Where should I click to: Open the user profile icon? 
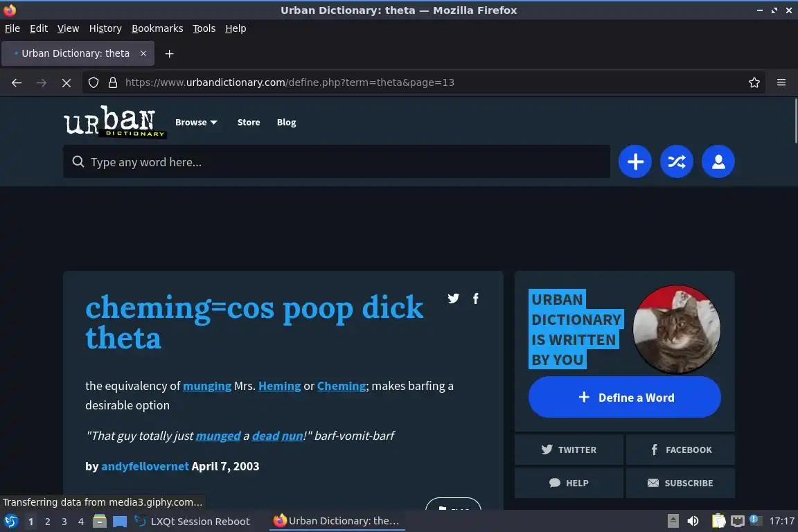click(x=718, y=162)
